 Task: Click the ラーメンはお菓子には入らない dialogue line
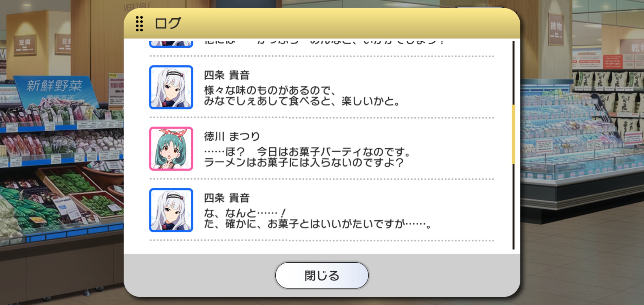click(304, 162)
